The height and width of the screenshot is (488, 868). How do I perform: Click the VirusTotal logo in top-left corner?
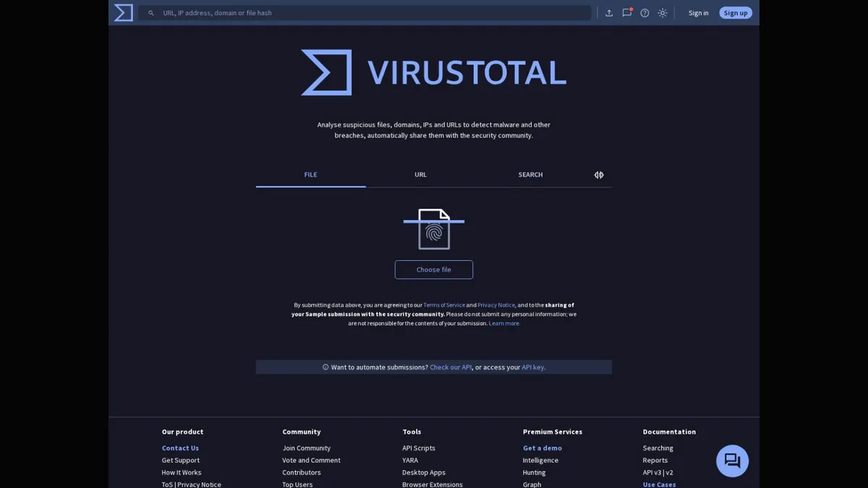[x=124, y=12]
